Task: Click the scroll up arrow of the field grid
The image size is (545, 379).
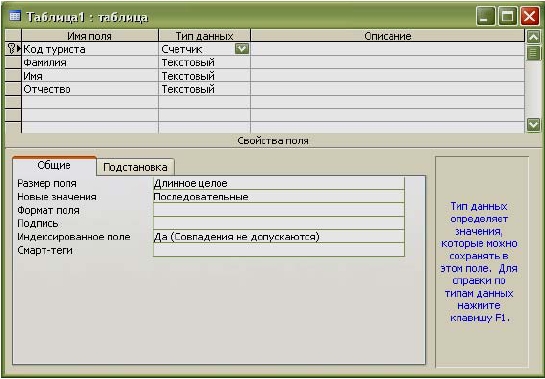Action: [x=534, y=37]
